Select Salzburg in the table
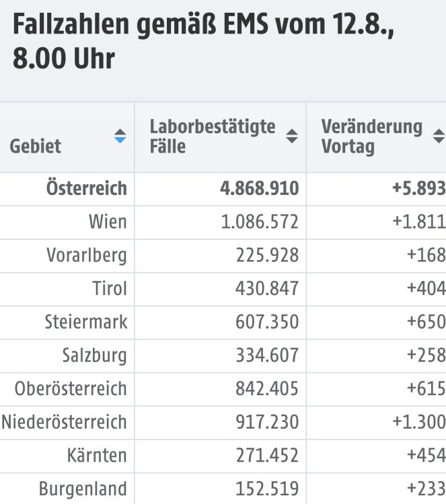The height and width of the screenshot is (504, 446). coord(95,355)
